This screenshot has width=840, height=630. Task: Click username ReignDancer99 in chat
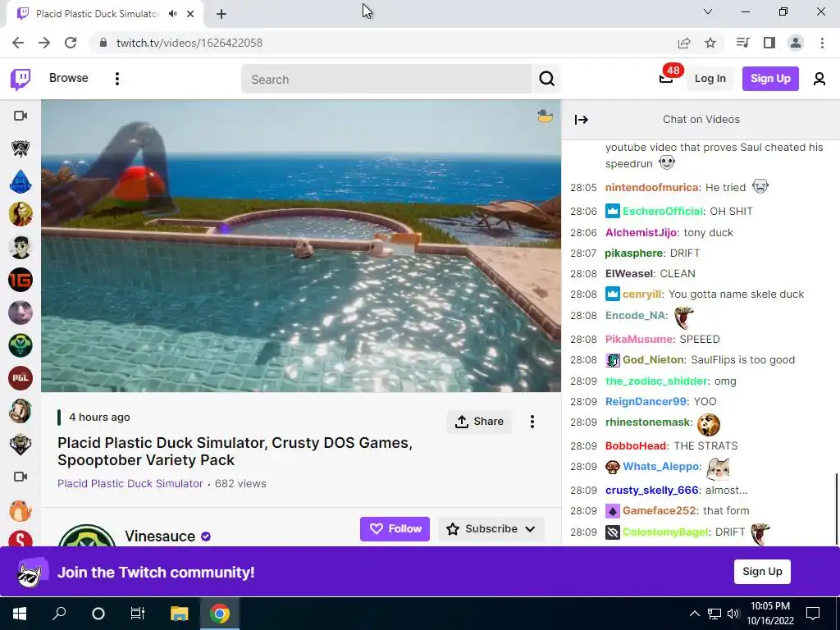(646, 401)
